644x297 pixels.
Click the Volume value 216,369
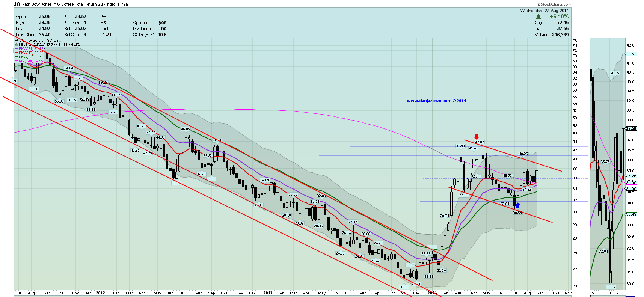tap(560, 35)
